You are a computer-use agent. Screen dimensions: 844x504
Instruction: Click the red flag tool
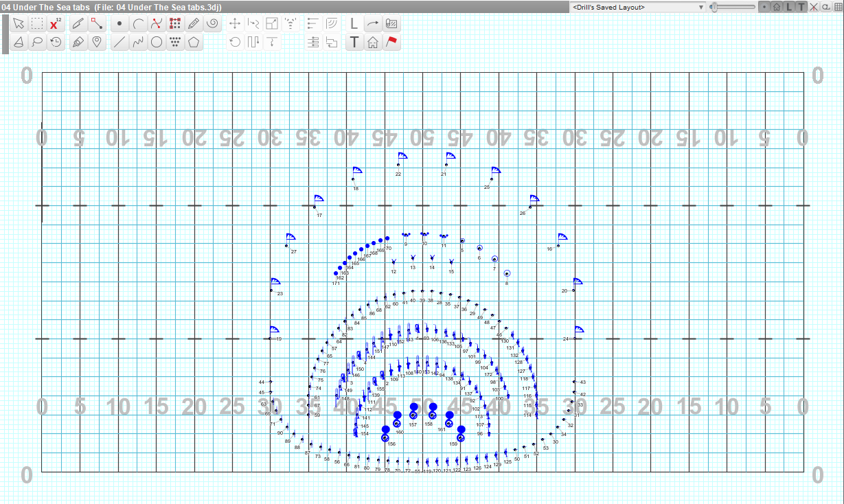coord(391,43)
